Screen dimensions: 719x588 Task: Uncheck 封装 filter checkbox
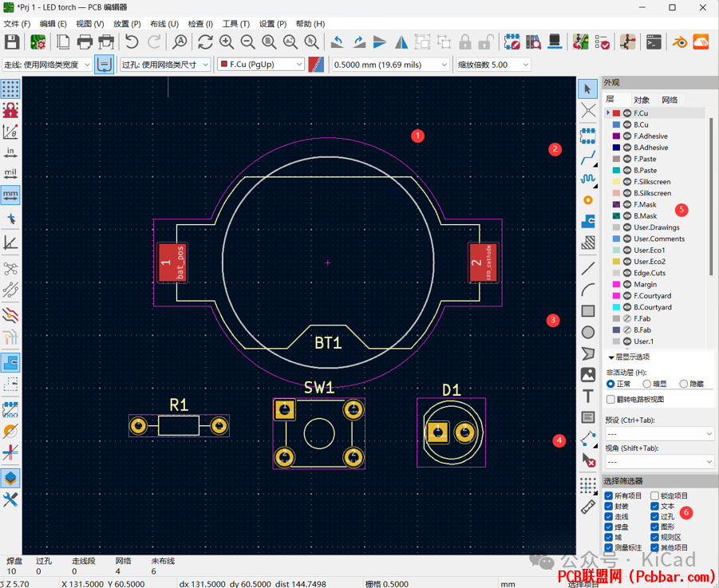[609, 506]
